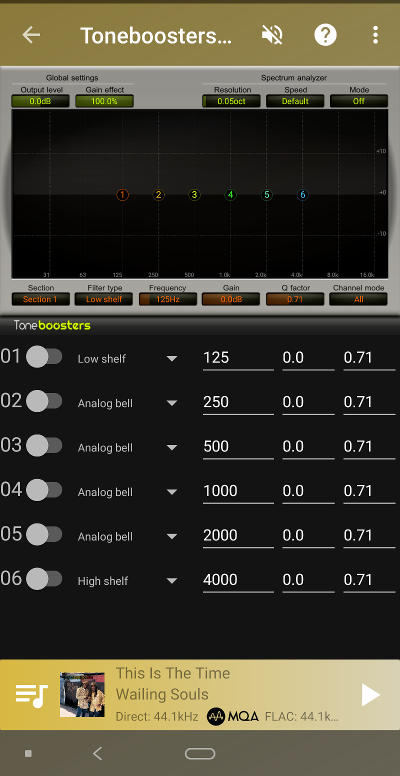This screenshot has width=400, height=776.
Task: Click the Speed Default button
Action: 295,101
